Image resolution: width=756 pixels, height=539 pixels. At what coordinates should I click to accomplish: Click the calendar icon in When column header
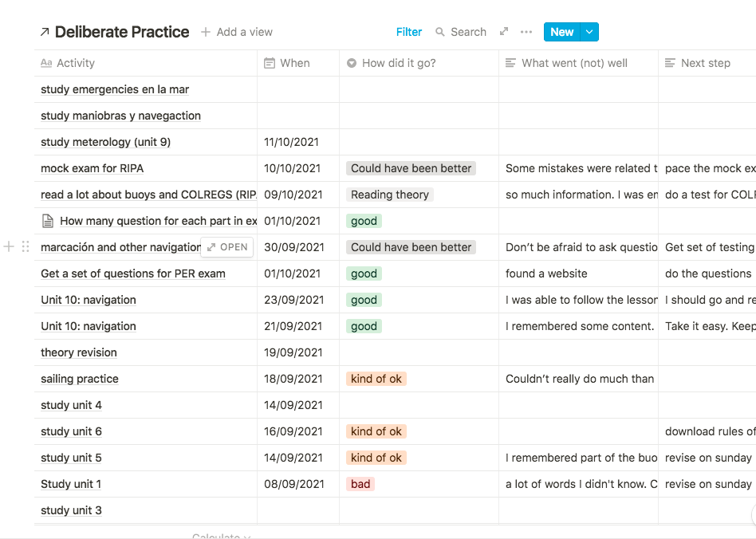tap(270, 63)
